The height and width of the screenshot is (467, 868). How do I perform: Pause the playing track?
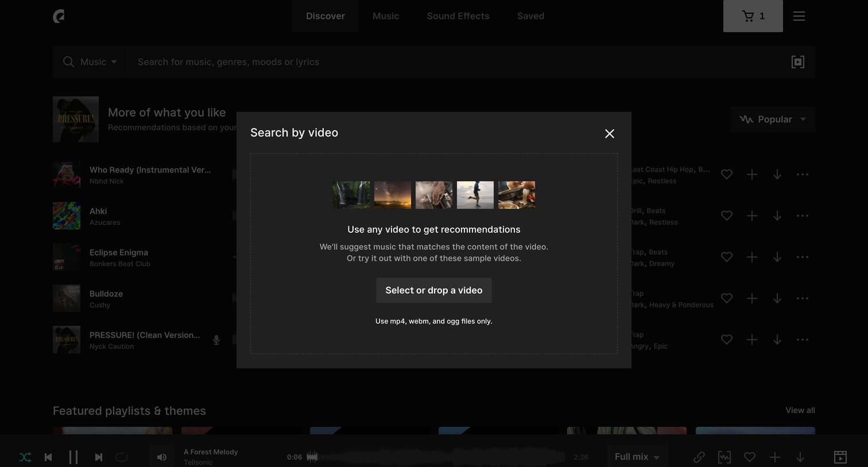(x=73, y=457)
